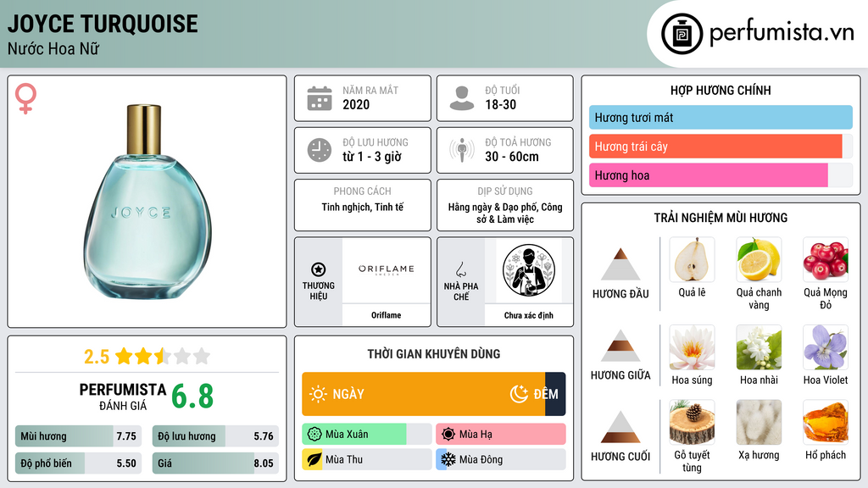Screen dimensions: 868x488
Task: Click the Mùa Đông season bar
Action: [500, 460]
